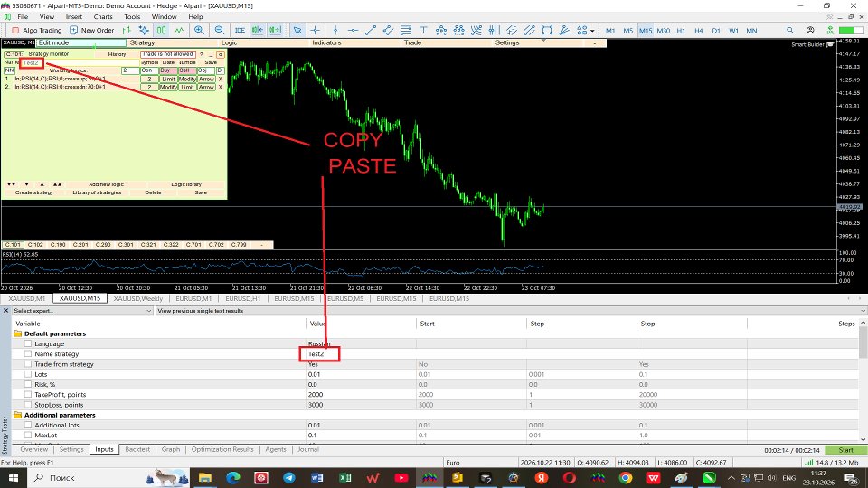
Task: Click Add new logic button
Action: (106, 184)
